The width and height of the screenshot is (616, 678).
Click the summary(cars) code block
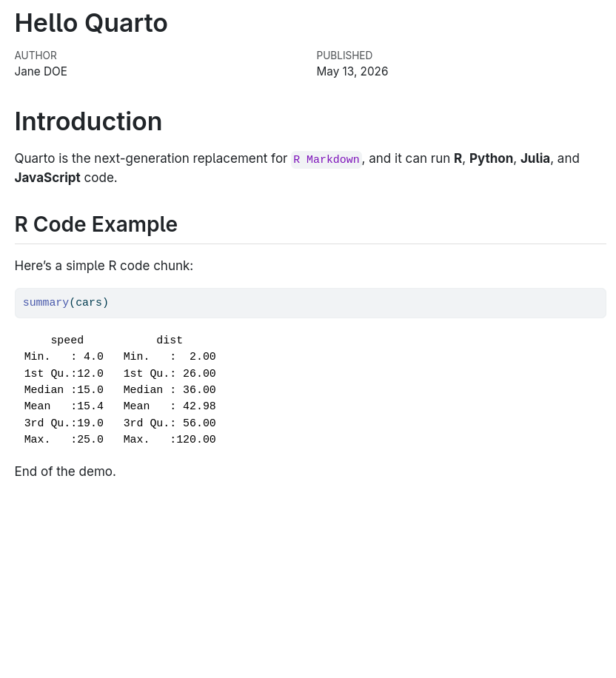[310, 303]
